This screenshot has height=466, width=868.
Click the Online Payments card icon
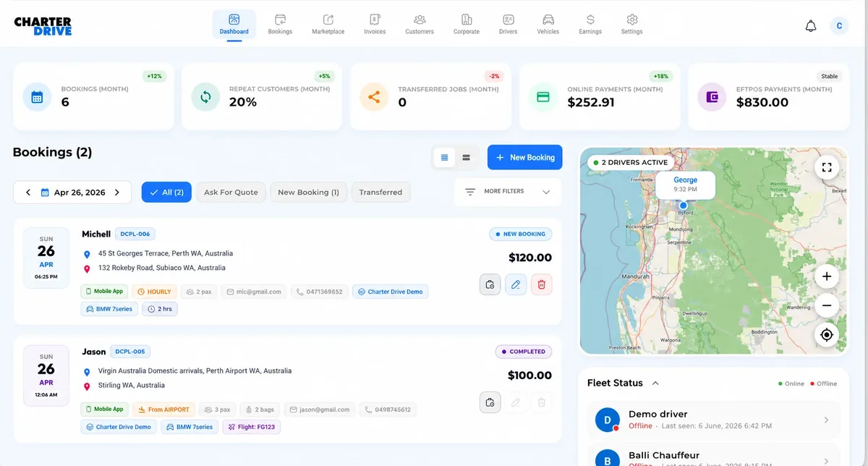pos(543,96)
